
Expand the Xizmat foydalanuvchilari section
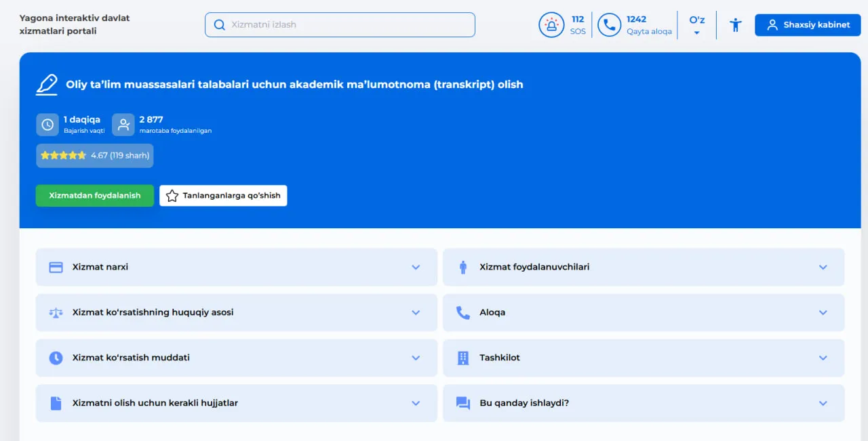643,267
